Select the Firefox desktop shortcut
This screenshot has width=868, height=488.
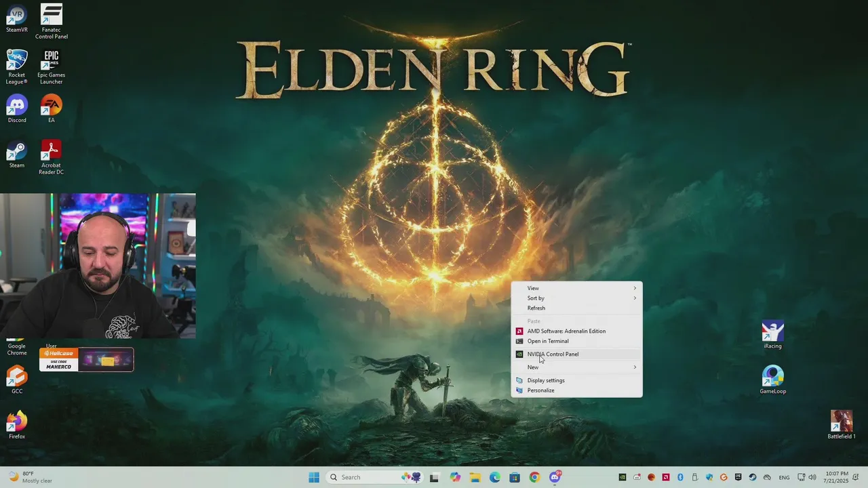[x=17, y=425]
